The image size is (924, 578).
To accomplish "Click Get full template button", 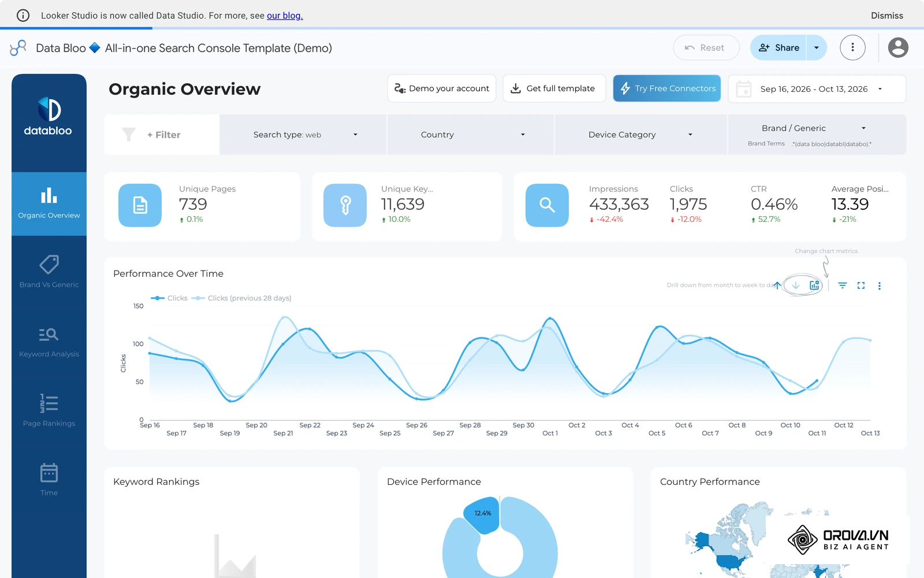I will 554,88.
